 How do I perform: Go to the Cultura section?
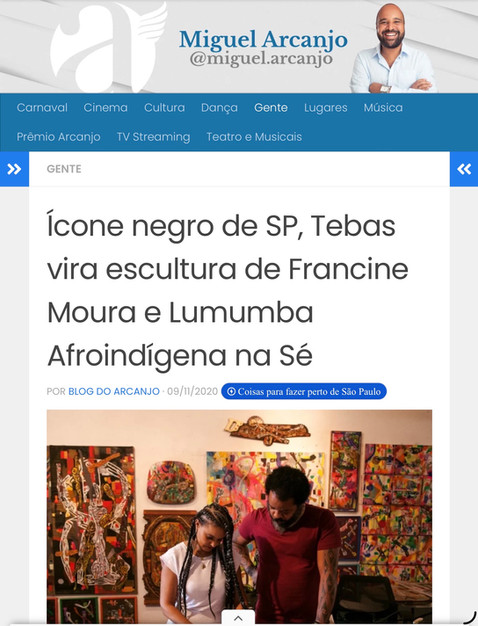(164, 107)
